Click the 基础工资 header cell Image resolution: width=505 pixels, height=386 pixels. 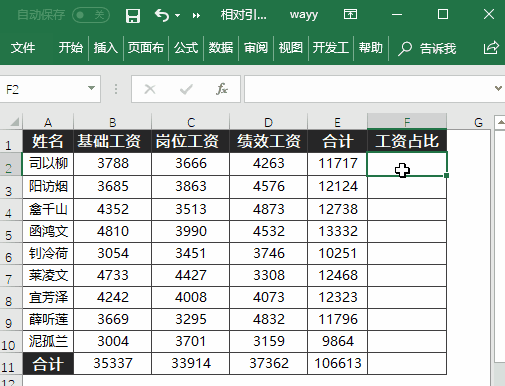coord(113,141)
